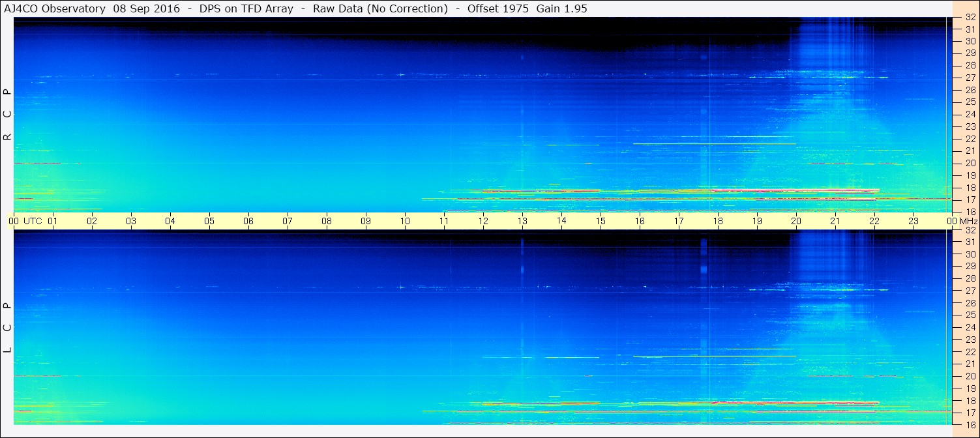
Task: Click 22 MHz label on LCP scale
Action: (x=970, y=352)
